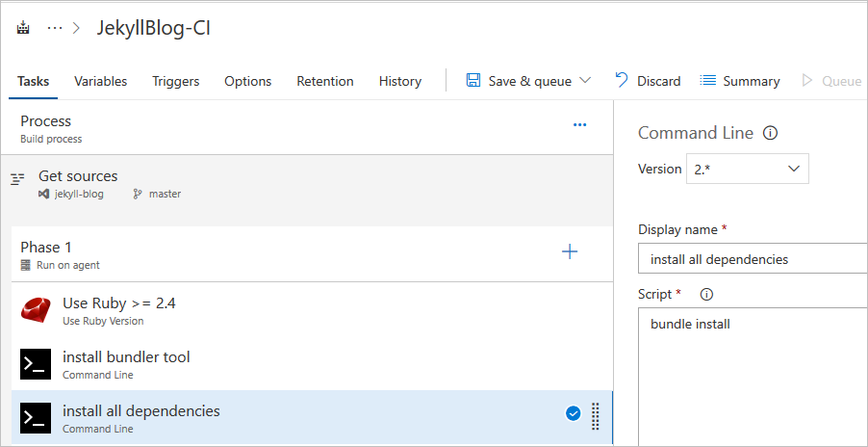Click into the Script text area
Image resolution: width=868 pixels, height=447 pixels.
coord(753,376)
